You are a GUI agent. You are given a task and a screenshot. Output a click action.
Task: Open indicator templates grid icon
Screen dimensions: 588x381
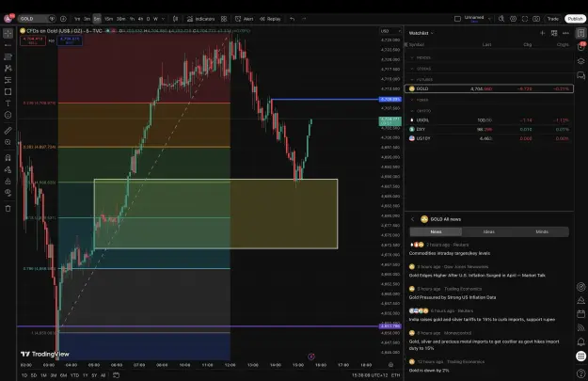click(224, 19)
